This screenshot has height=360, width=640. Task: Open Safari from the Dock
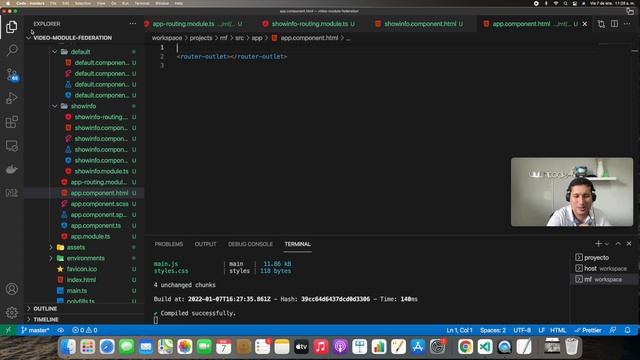click(x=107, y=347)
